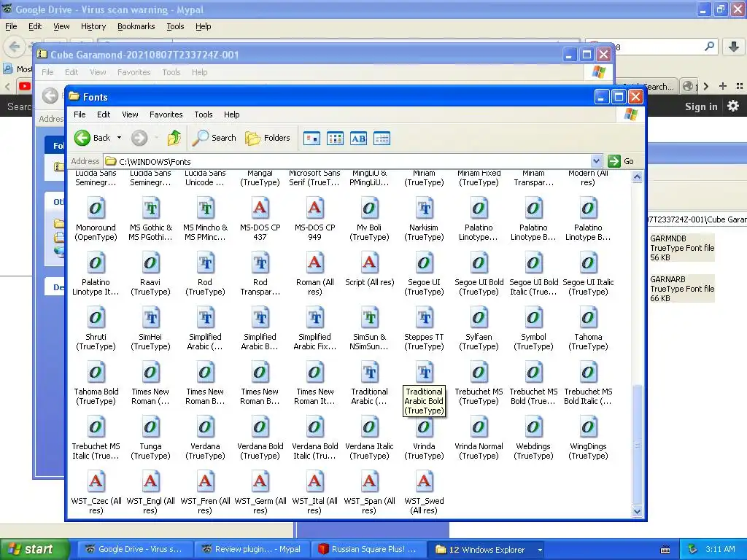Open the Tools menu in Fonts window
The height and width of the screenshot is (560, 747).
(204, 114)
